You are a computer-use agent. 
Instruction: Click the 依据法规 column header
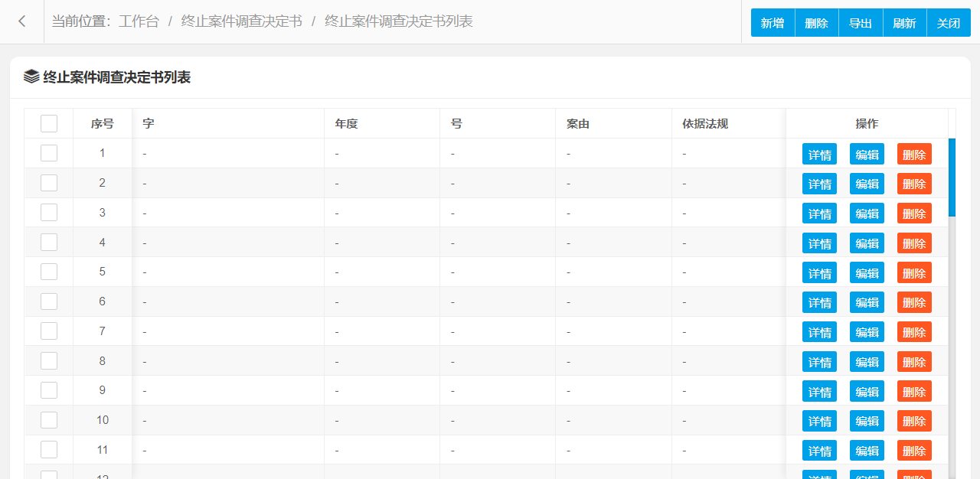729,124
